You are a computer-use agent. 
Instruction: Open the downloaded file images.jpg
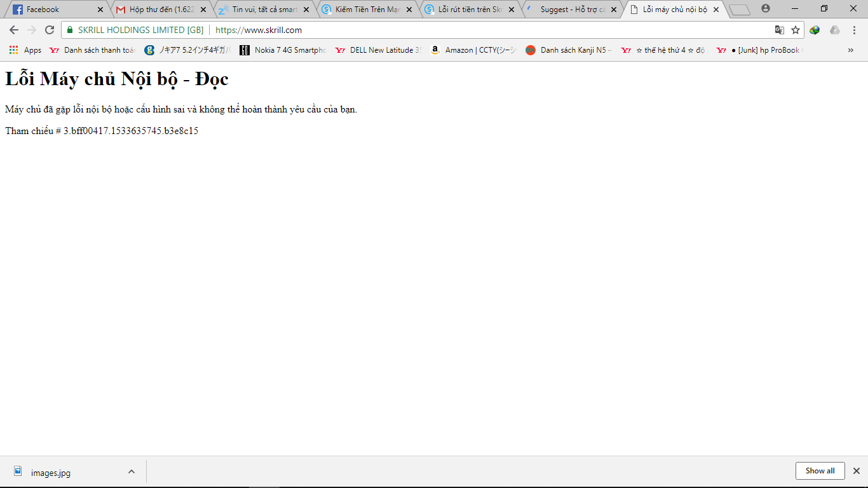[51, 472]
